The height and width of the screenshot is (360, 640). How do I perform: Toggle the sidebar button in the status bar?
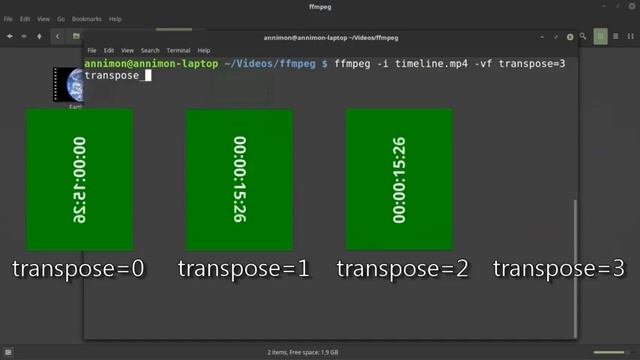click(x=8, y=352)
